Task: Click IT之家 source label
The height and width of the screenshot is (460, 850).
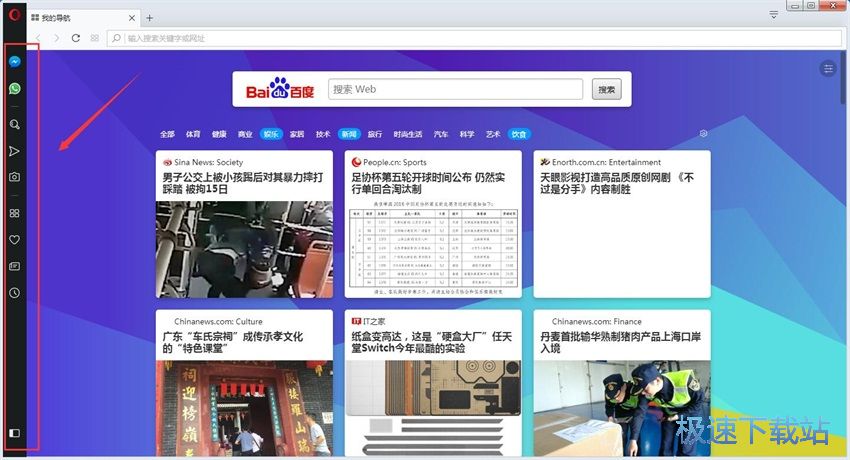Action: coord(374,321)
